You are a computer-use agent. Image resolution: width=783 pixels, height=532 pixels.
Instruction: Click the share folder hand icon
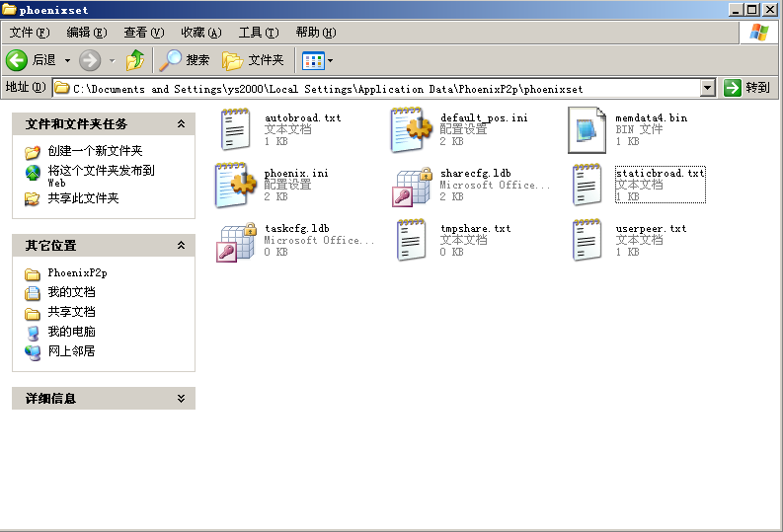pyautogui.click(x=33, y=198)
